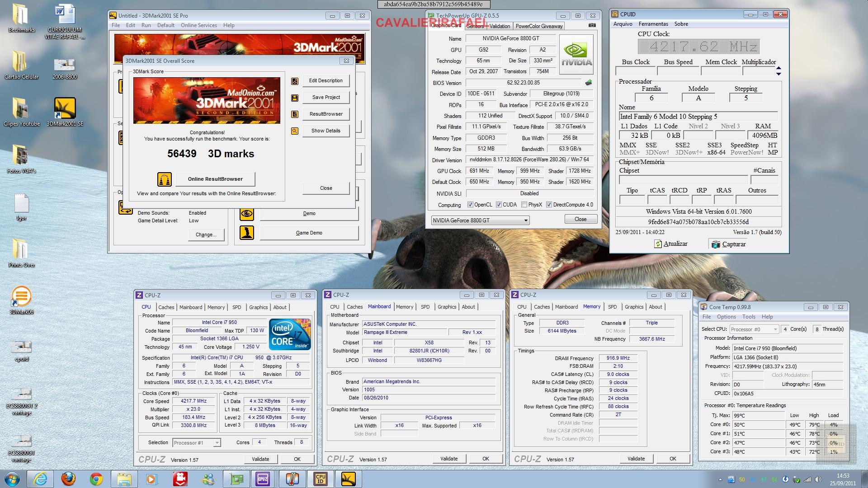Open the Bechmarks desktop folder
868x488 pixels.
[x=21, y=18]
